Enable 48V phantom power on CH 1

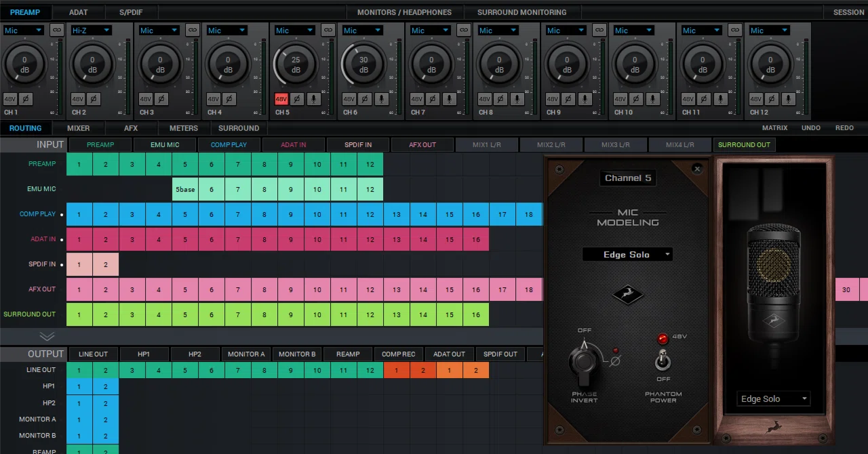pyautogui.click(x=10, y=99)
